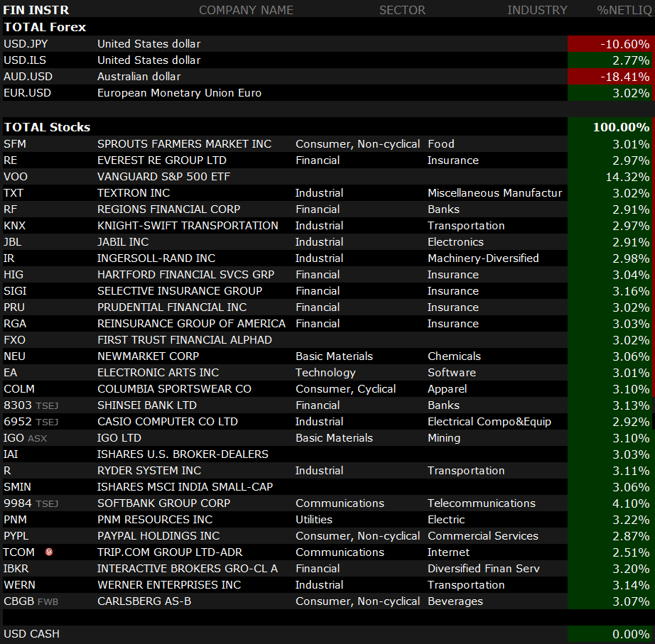Sort by INDUSTRY column header
The image size is (655, 644).
[x=537, y=10]
